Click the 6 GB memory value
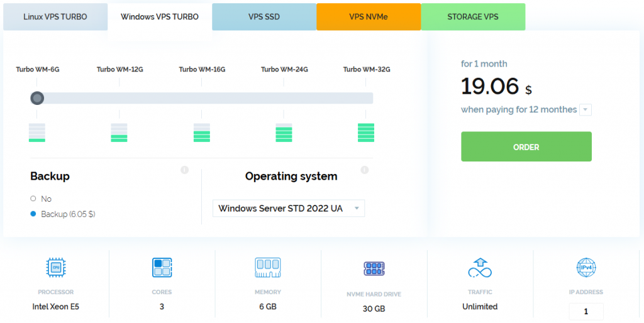Image resolution: width=644 pixels, height=323 pixels. (268, 307)
